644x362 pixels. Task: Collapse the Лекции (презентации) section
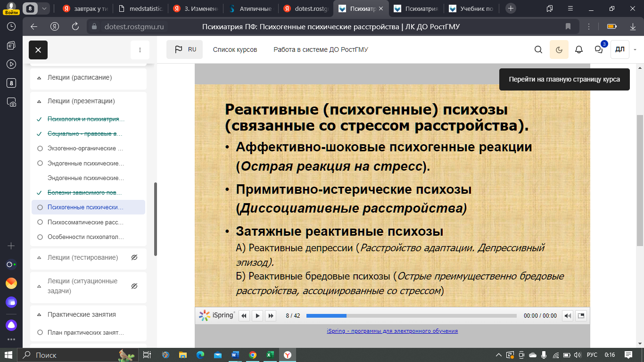[39, 101]
